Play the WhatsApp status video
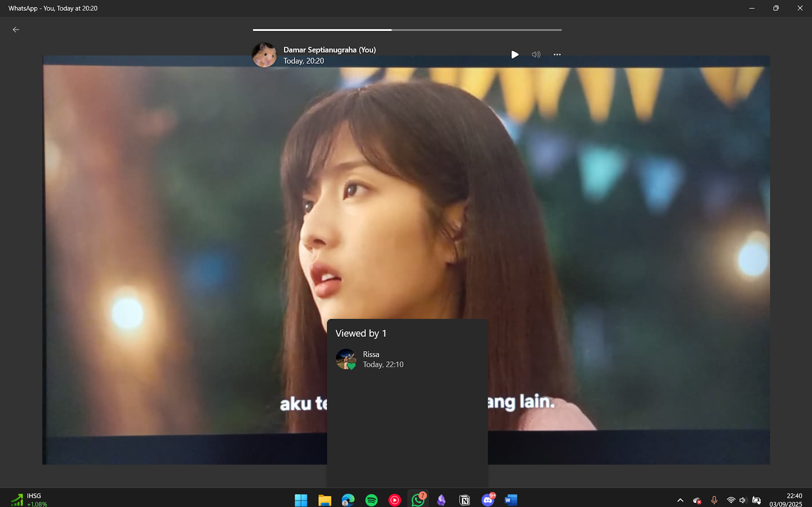 (x=515, y=54)
